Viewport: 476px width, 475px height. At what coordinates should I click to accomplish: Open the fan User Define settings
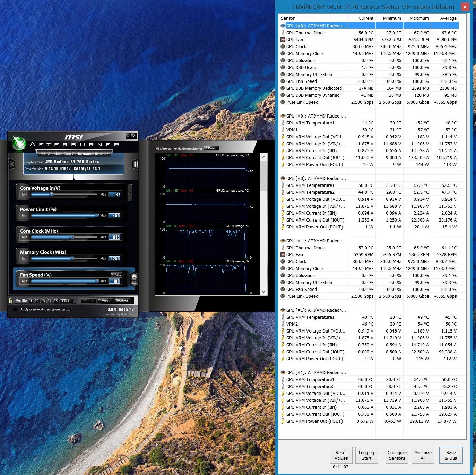134,279
